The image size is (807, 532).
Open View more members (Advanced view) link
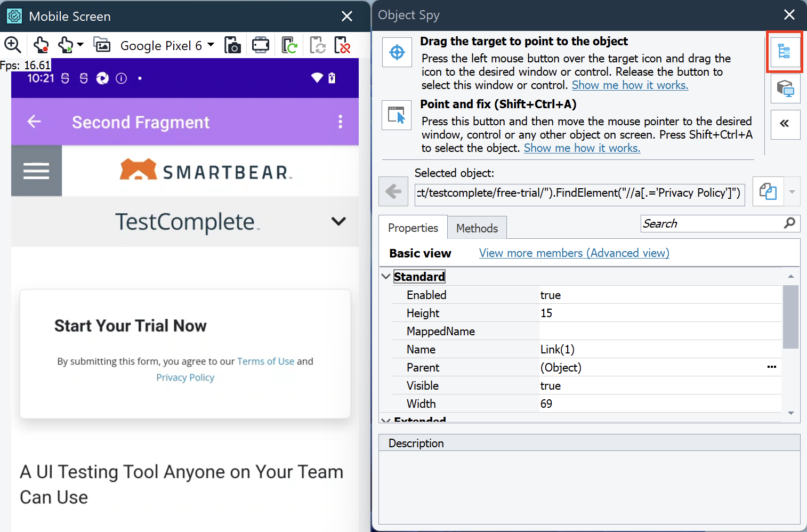[574, 253]
